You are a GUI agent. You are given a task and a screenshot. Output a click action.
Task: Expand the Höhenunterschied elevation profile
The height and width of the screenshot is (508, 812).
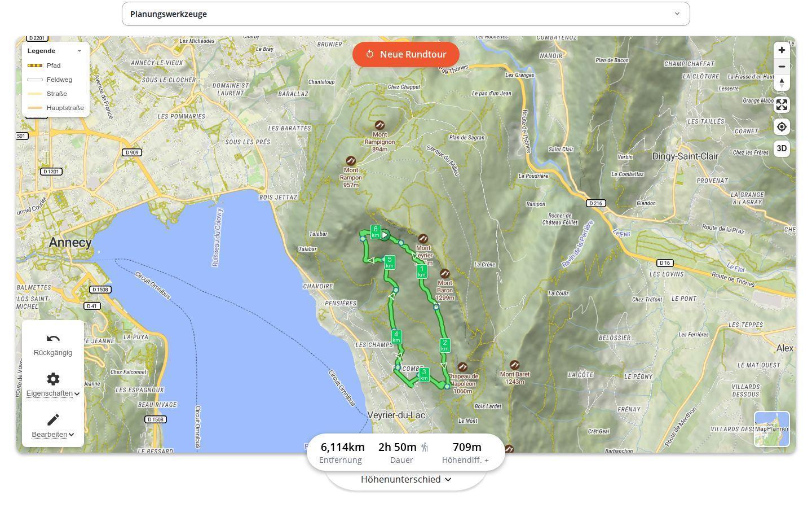click(x=406, y=479)
